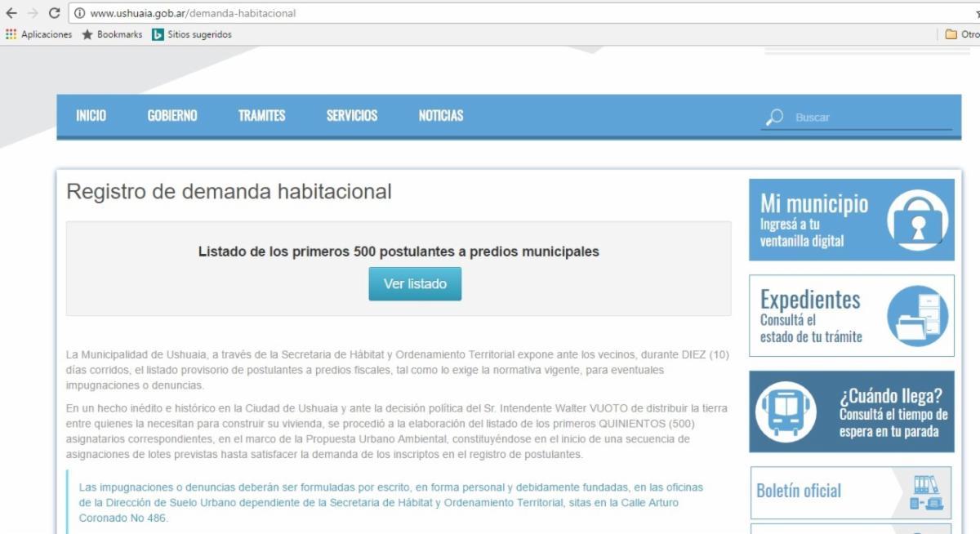Screen dimensions: 980x534
Task: Click the magnifying glass search icon
Action: pos(774,118)
